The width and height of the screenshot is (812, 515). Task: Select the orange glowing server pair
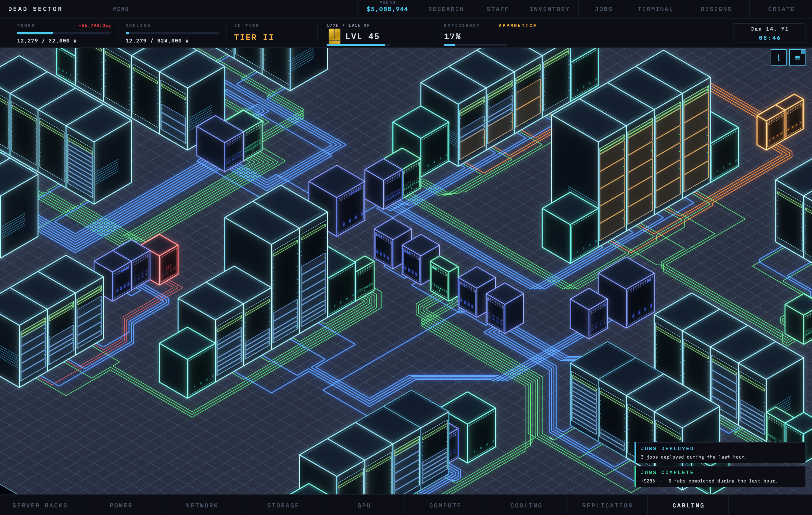pyautogui.click(x=780, y=122)
